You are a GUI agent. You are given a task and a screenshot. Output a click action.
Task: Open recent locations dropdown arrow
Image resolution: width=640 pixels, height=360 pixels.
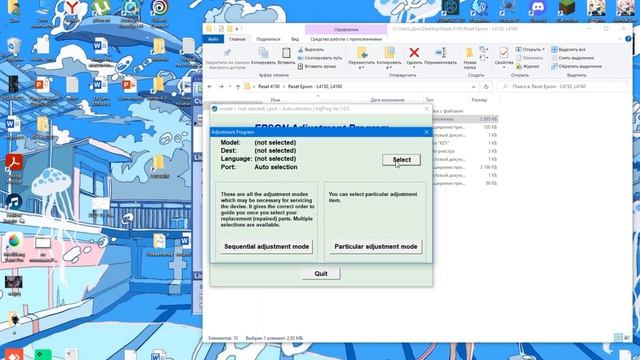pyautogui.click(x=230, y=87)
